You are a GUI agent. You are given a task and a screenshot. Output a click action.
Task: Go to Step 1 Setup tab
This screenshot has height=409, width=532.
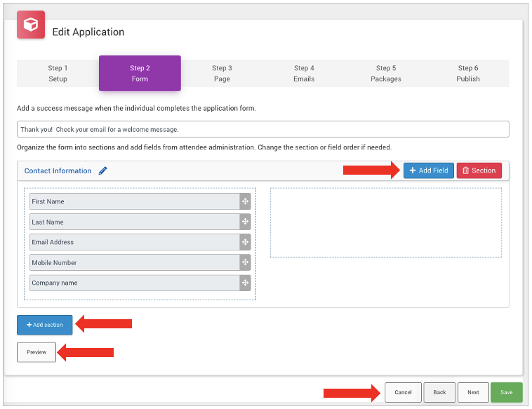tap(58, 74)
